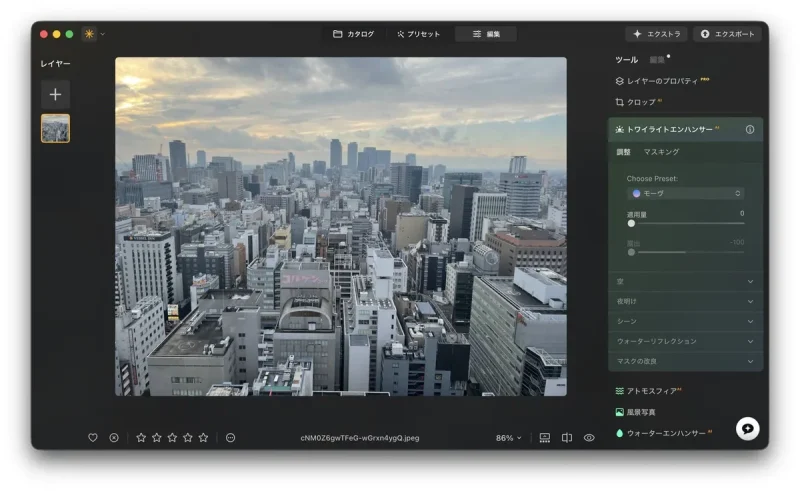Viewport: 800px width, 491px height.
Task: Click the reject (X circle) icon
Action: point(114,438)
